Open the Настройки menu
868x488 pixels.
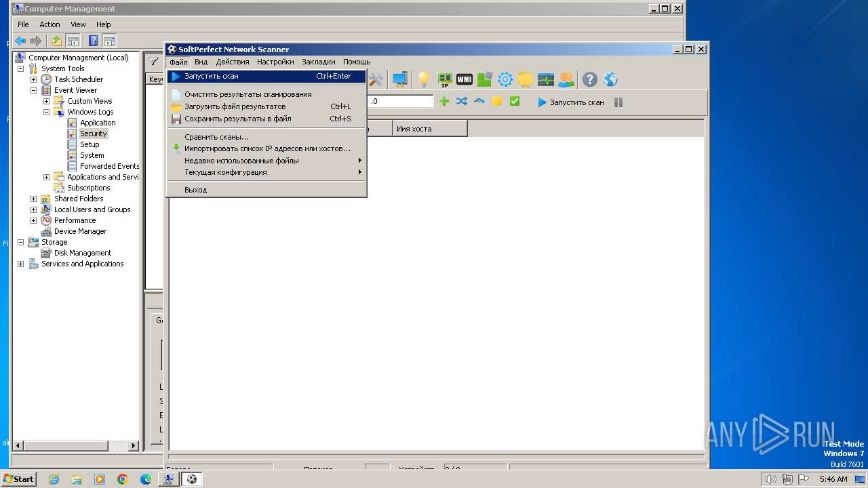tap(275, 62)
